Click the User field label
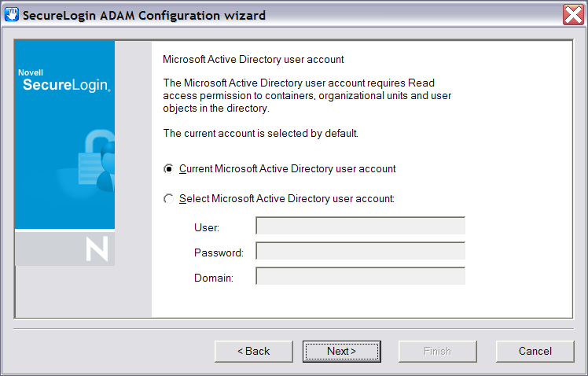This screenshot has width=588, height=376. point(206,227)
